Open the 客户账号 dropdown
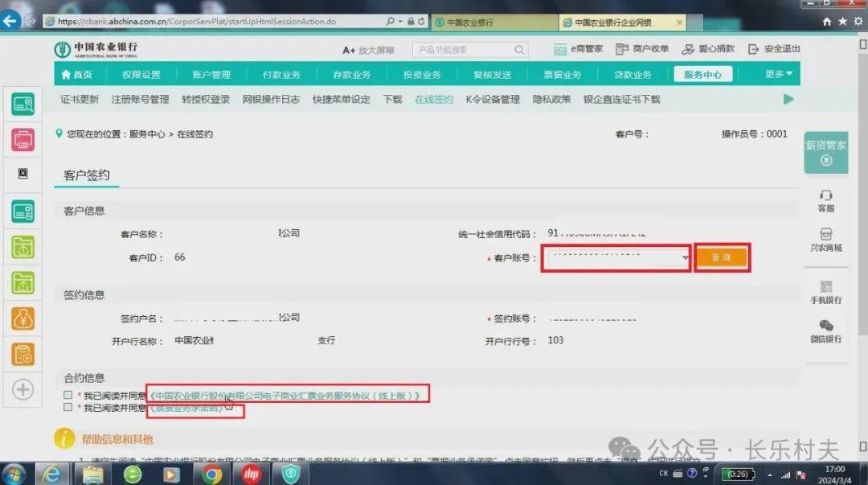The height and width of the screenshot is (485, 868). 686,257
